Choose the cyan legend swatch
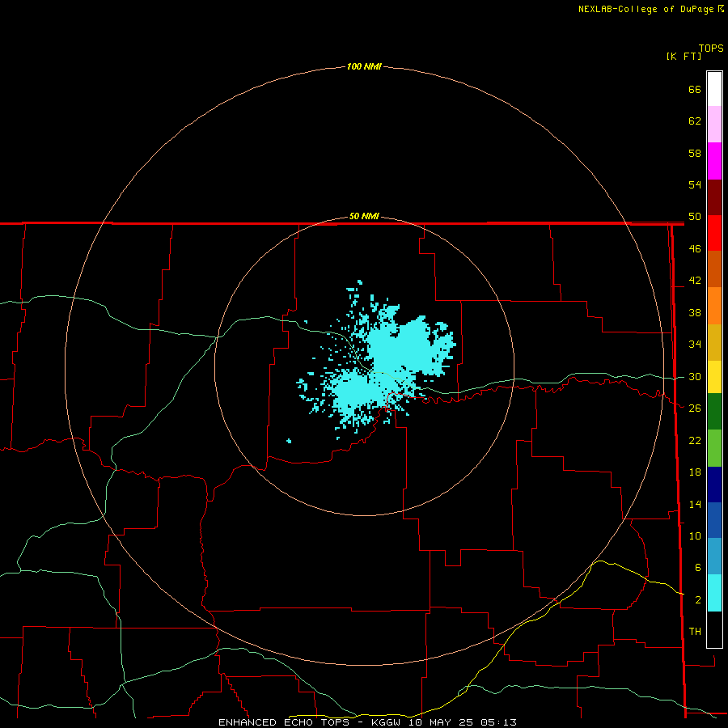The image size is (728, 728). [x=714, y=593]
